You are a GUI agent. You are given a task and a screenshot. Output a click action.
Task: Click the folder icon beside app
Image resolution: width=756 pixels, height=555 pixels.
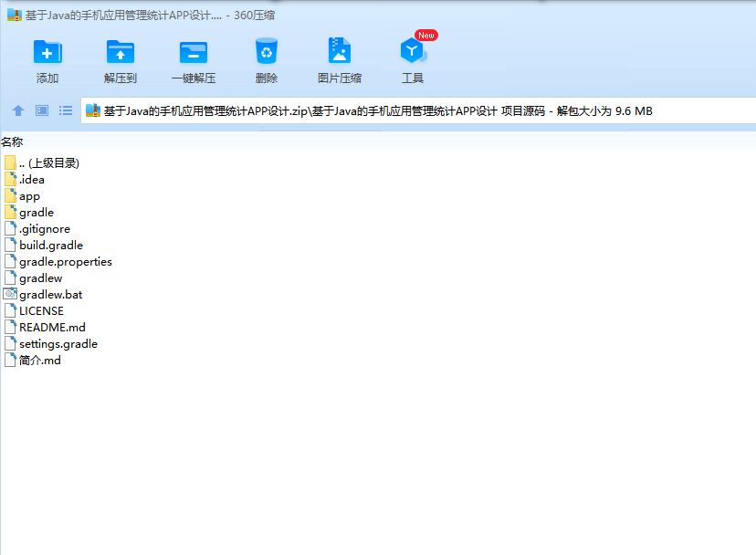pyautogui.click(x=11, y=195)
